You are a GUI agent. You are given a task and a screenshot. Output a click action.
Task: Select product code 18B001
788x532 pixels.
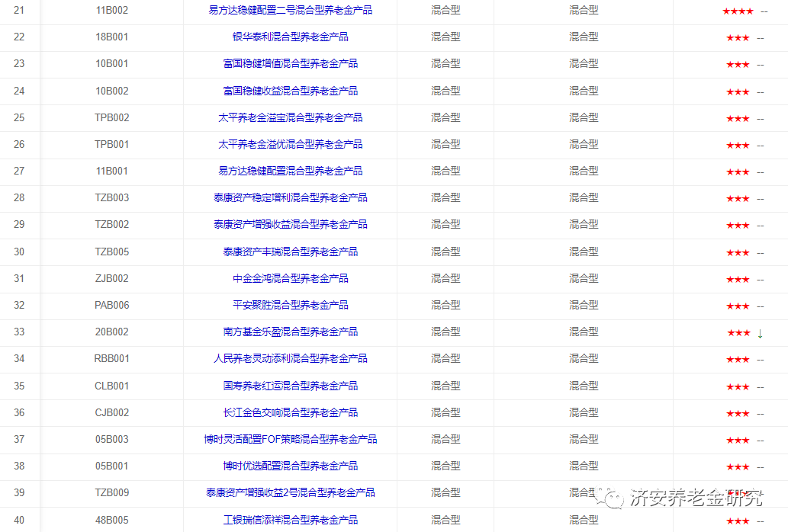pyautogui.click(x=111, y=37)
